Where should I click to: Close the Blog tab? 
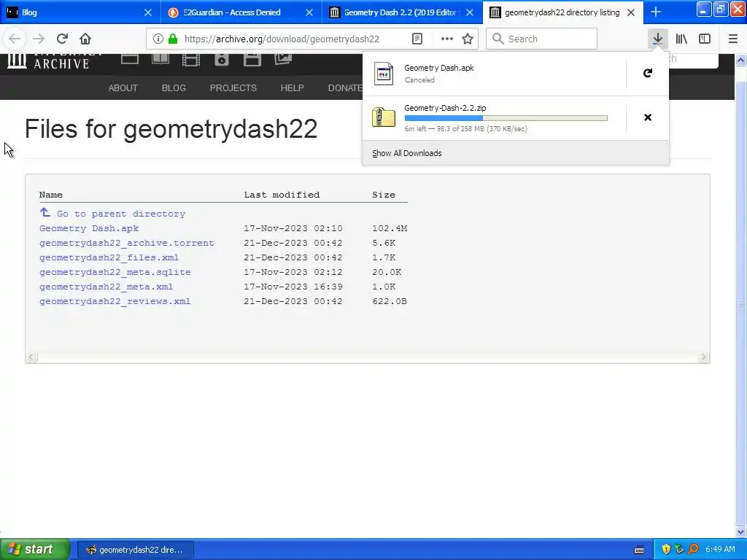click(x=148, y=12)
